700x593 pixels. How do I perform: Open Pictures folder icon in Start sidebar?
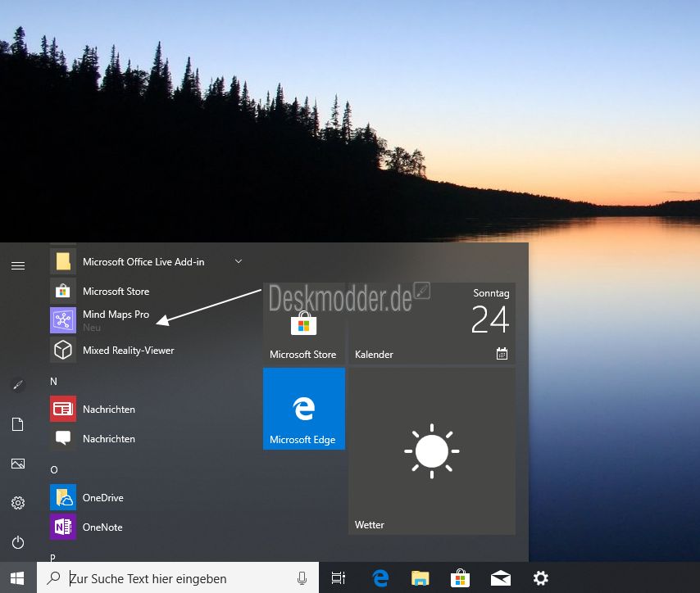tap(18, 464)
